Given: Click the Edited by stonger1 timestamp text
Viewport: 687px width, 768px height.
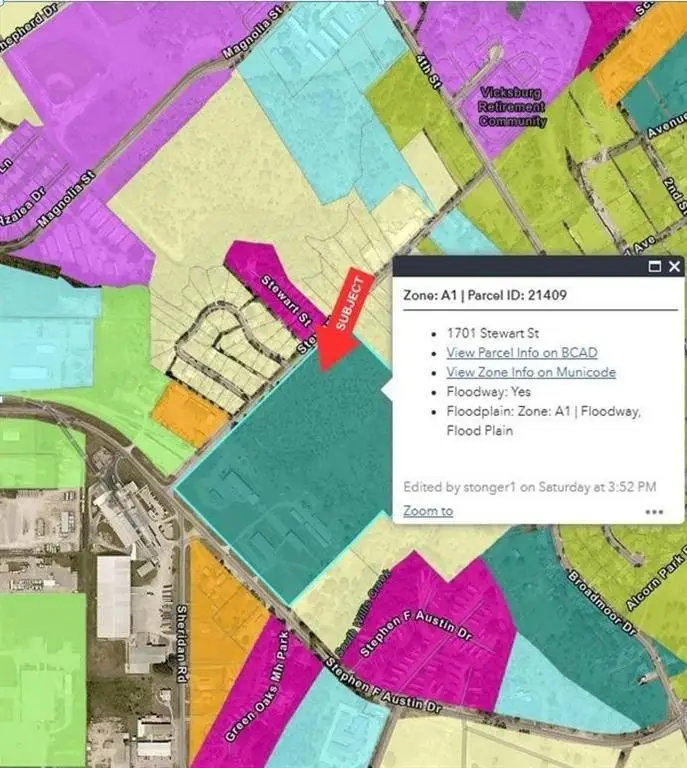Looking at the screenshot, I should [529, 487].
